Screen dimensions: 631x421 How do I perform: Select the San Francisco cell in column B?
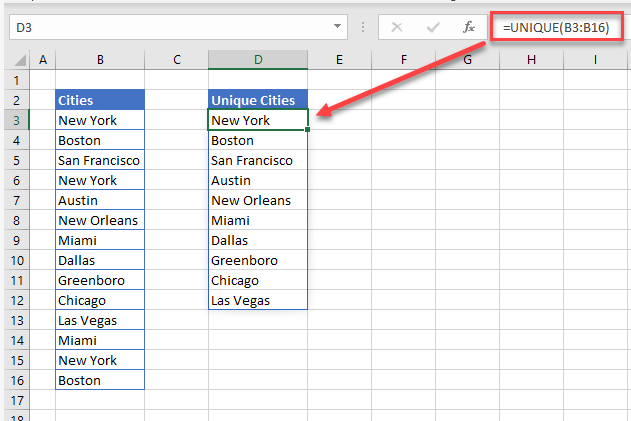click(100, 160)
